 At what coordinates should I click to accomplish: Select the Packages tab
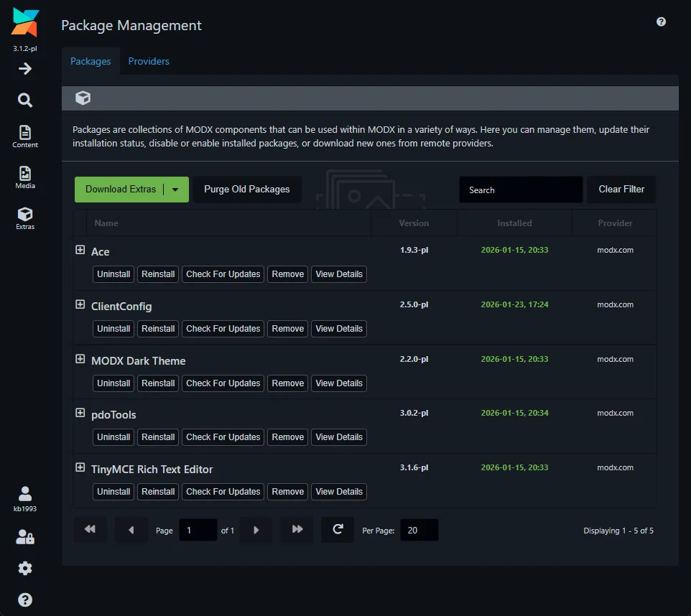pyautogui.click(x=91, y=61)
